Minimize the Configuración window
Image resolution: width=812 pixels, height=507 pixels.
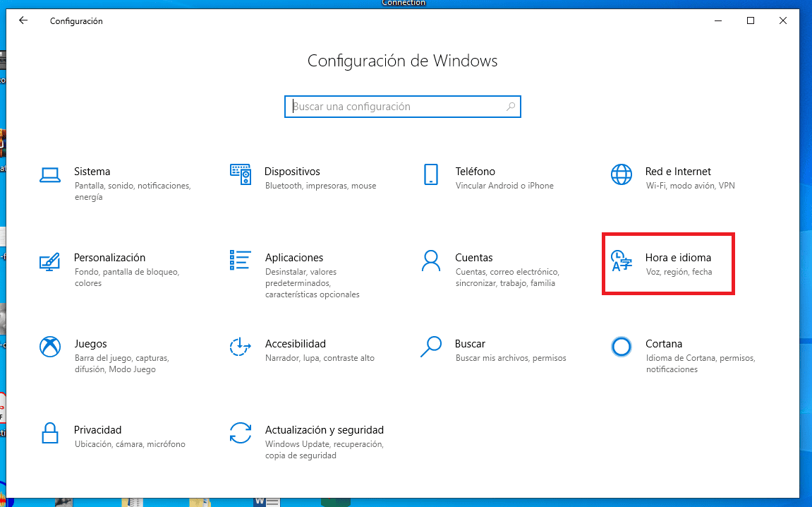718,20
